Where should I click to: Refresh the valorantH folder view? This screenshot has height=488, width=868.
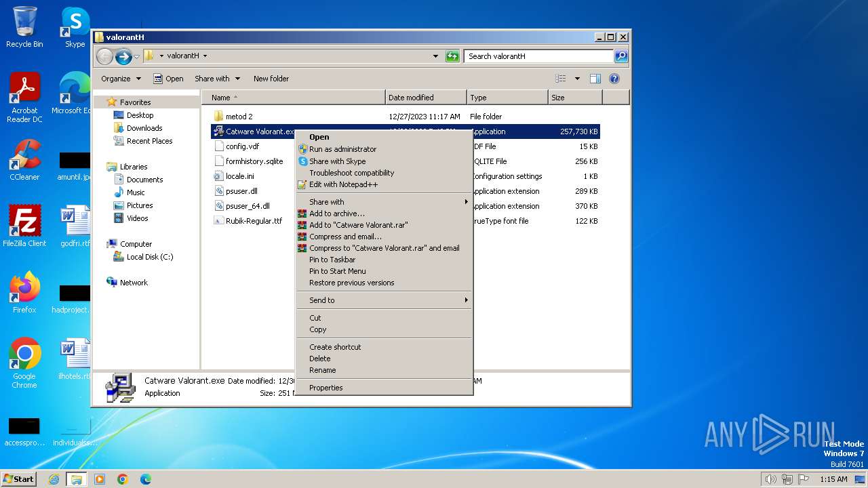coord(452,56)
